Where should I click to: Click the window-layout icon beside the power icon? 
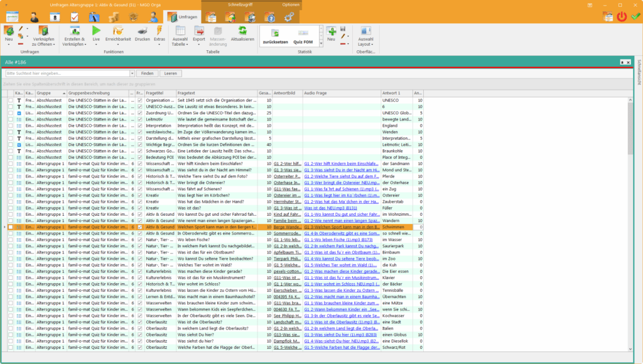(x=608, y=17)
